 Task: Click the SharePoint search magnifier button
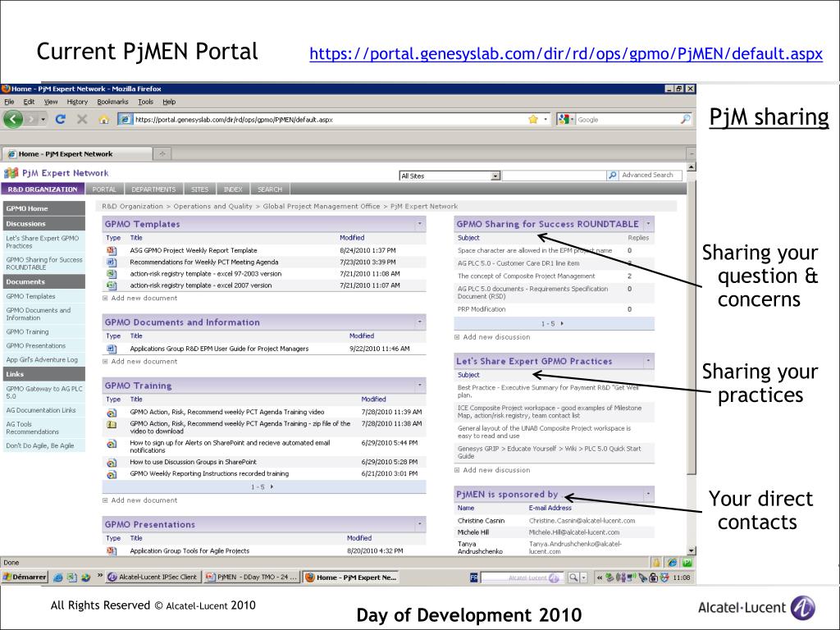tap(612, 176)
